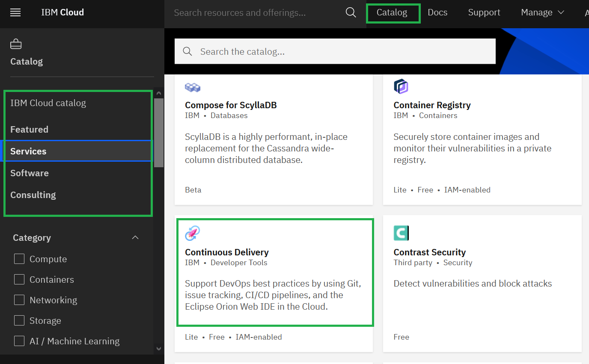Image resolution: width=589 pixels, height=364 pixels.
Task: Tick the Containers category checkbox
Action: 19,279
